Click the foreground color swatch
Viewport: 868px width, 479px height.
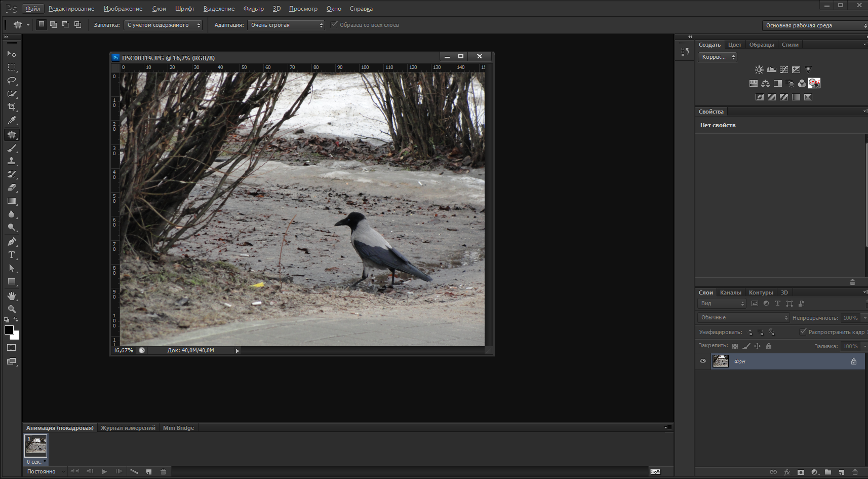coord(9,330)
